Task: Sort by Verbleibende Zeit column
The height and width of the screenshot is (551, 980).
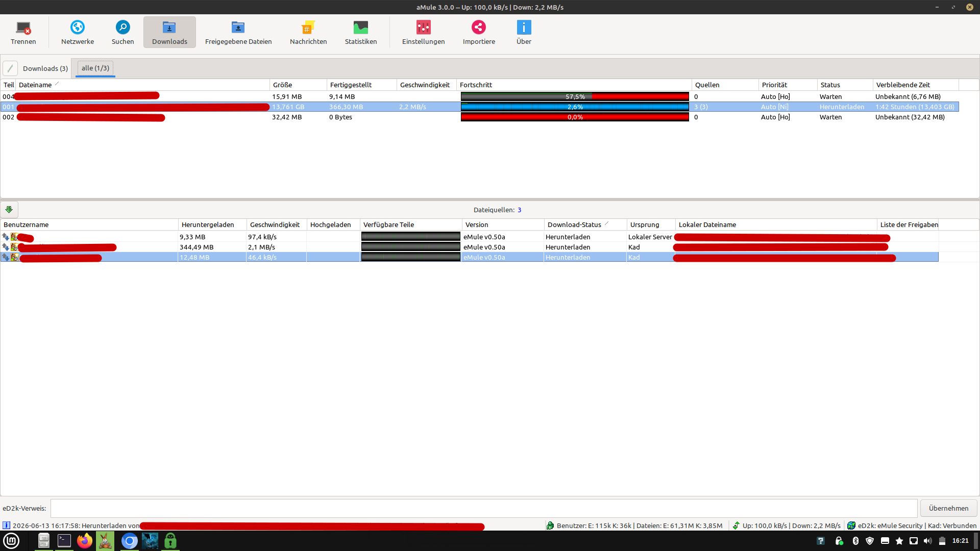Action: 916,85
